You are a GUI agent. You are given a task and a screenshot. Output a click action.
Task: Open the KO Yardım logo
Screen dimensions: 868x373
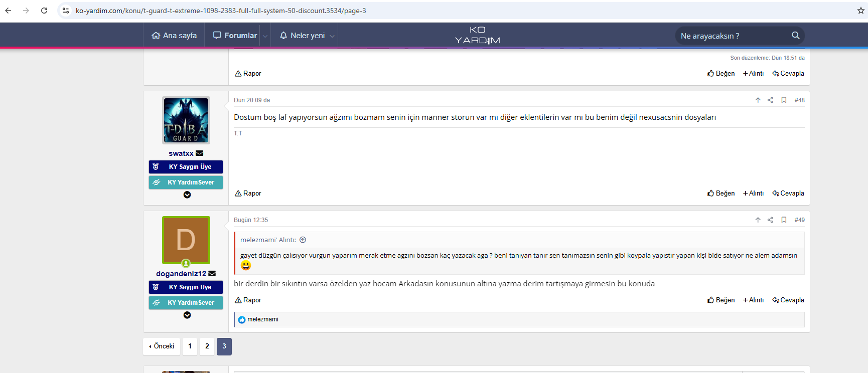[478, 35]
